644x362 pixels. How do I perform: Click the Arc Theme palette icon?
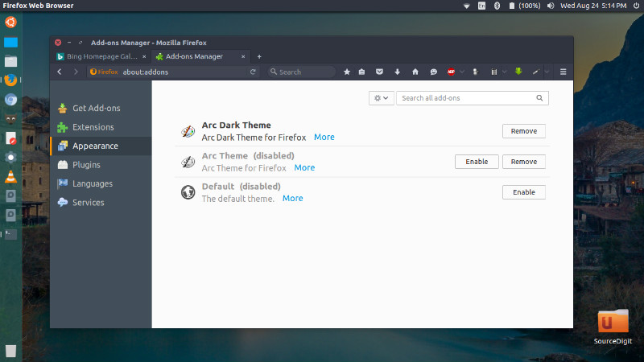coord(188,162)
